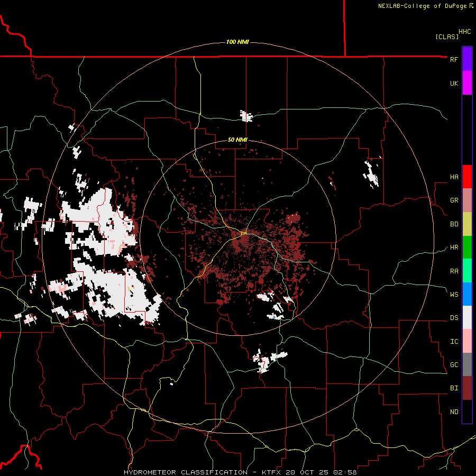Select the GC legend label

[454, 364]
